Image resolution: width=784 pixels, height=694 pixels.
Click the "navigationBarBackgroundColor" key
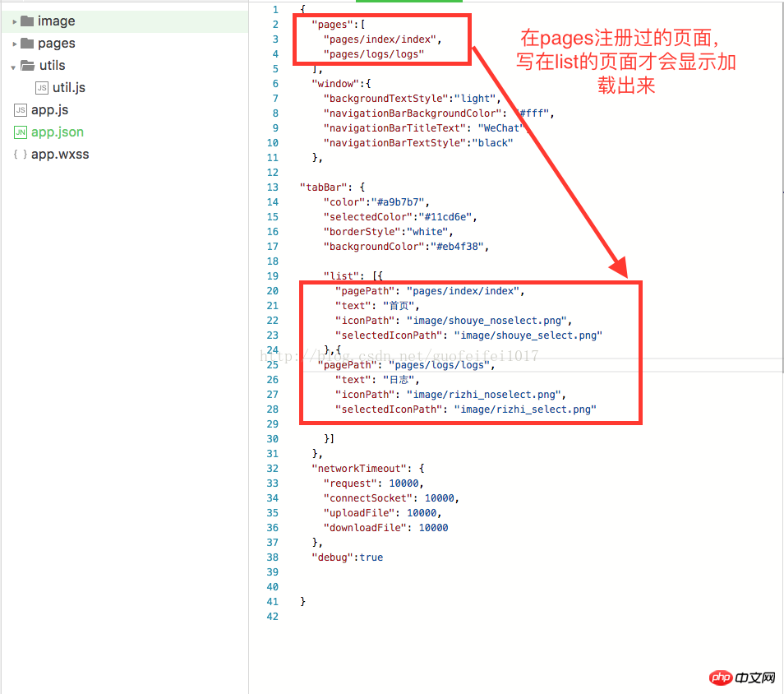pyautogui.click(x=413, y=113)
